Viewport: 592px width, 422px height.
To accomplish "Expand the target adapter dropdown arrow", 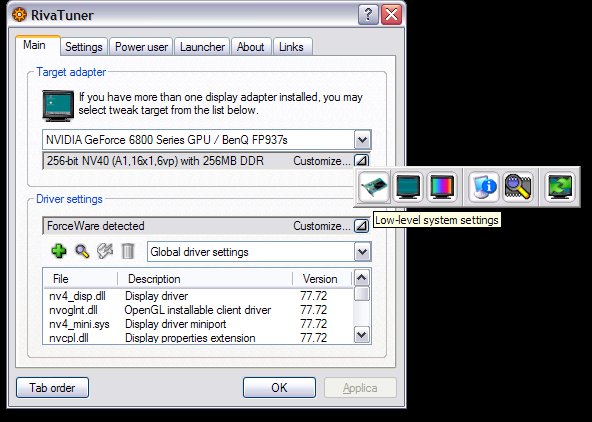I will pos(362,140).
